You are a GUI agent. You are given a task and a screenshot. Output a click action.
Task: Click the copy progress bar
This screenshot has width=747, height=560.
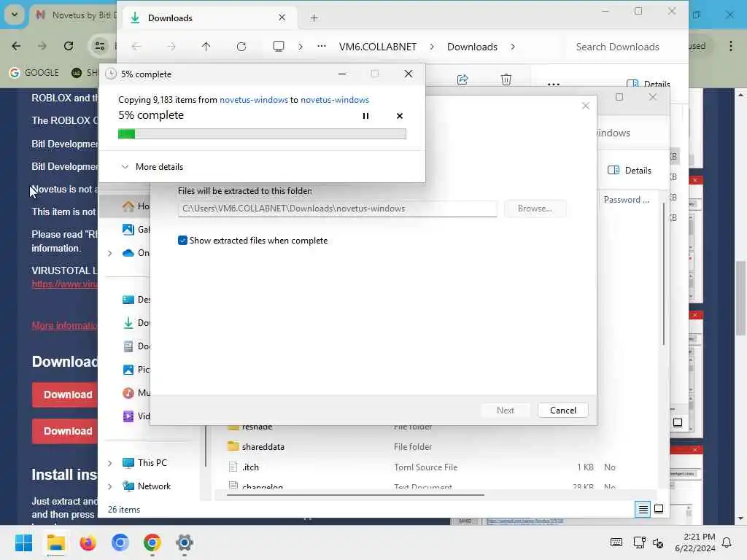coord(262,134)
